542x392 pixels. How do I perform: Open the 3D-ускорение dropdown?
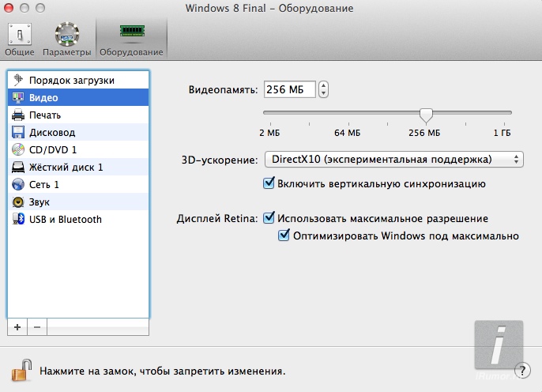tap(394, 160)
